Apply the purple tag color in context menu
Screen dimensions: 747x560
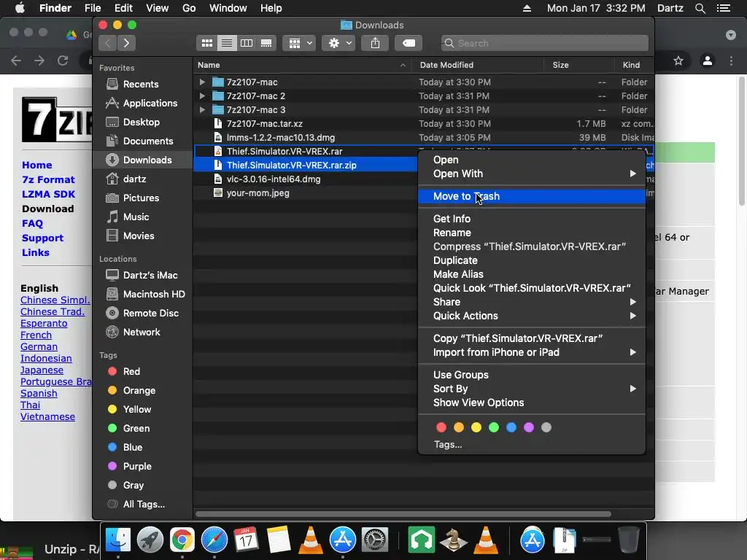point(529,427)
